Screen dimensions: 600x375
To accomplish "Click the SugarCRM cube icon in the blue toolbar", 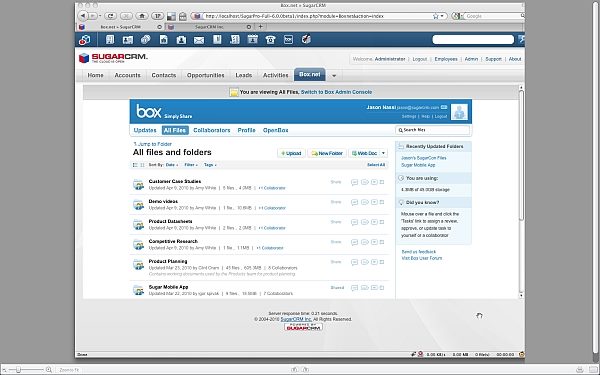I will point(85,39).
